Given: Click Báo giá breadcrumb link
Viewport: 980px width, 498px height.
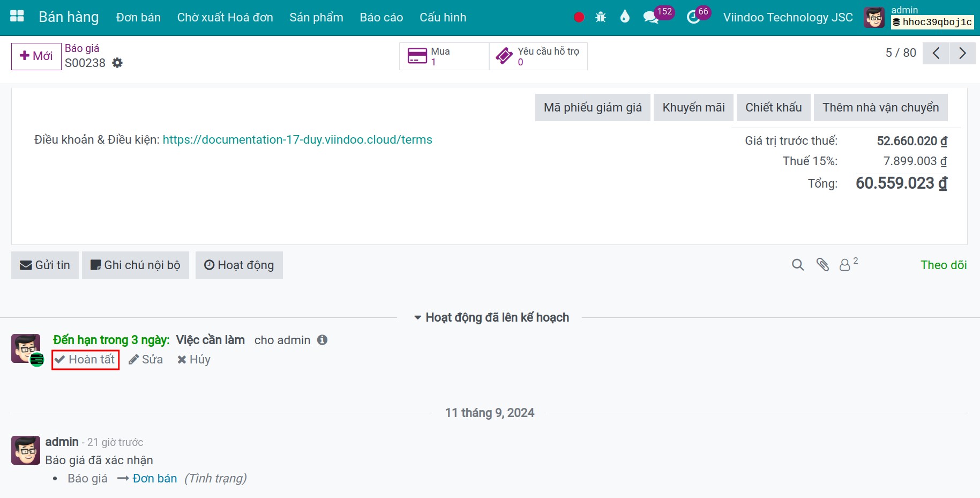Looking at the screenshot, I should pyautogui.click(x=82, y=48).
